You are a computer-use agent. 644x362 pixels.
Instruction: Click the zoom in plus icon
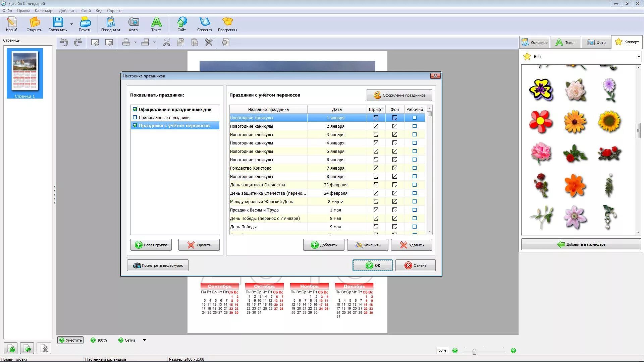[x=513, y=350]
